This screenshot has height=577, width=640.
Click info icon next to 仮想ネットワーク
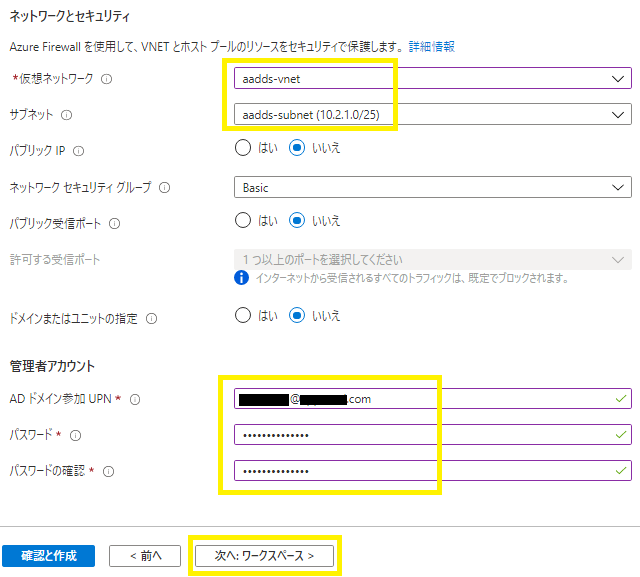click(107, 79)
